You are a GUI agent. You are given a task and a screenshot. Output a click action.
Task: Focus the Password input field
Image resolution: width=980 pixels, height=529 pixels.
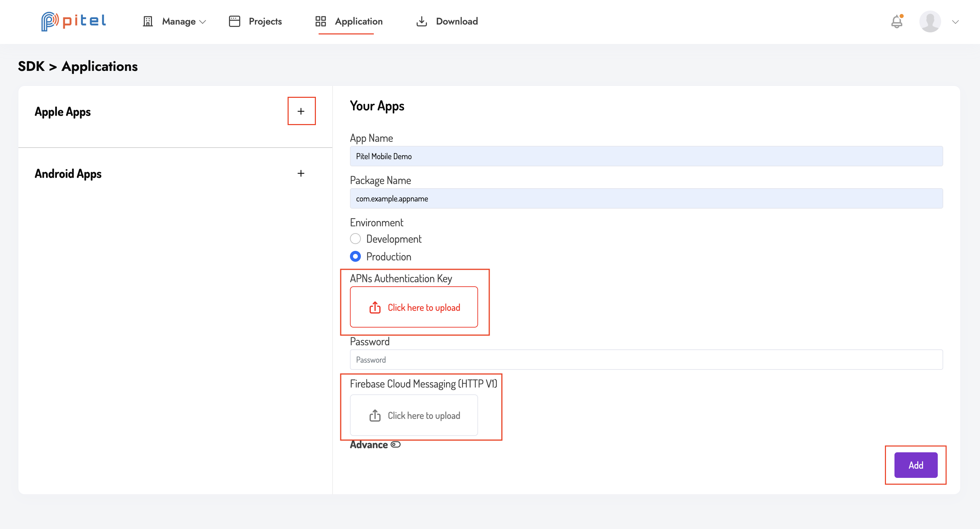(x=646, y=360)
